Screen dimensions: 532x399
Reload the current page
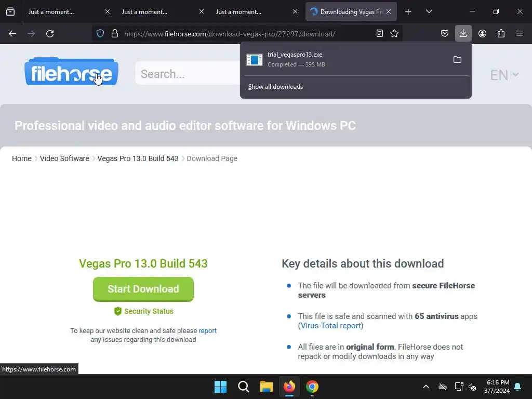[x=50, y=34]
